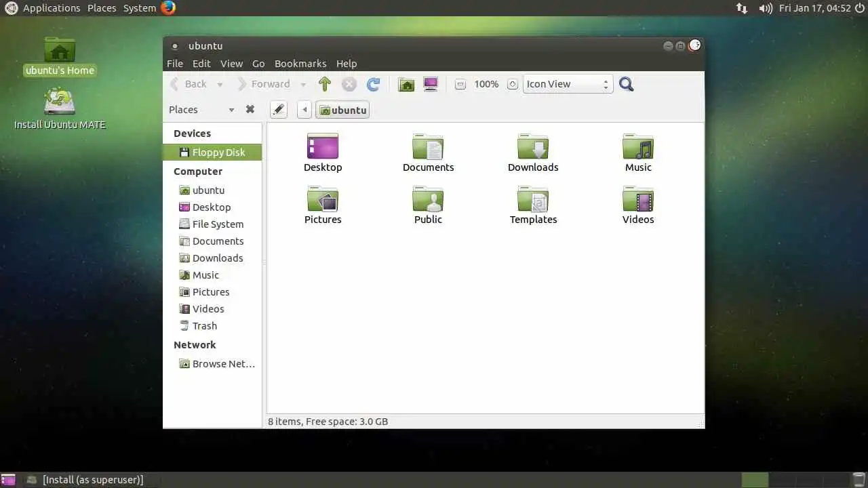Open the Desktop folder icon in the file pane
The width and height of the screenshot is (868, 488).
323,146
